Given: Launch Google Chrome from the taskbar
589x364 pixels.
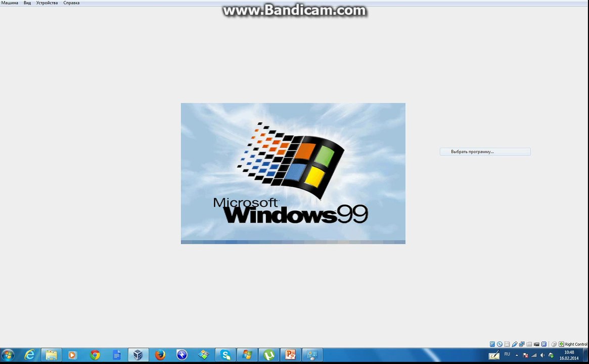Looking at the screenshot, I should point(95,355).
